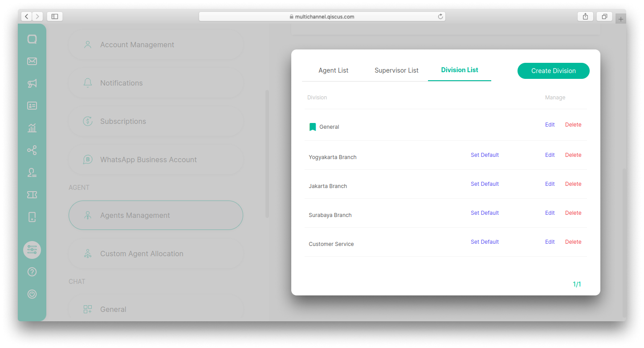644x348 pixels.
Task: Open WhatsApp Business Account menu
Action: click(x=156, y=160)
